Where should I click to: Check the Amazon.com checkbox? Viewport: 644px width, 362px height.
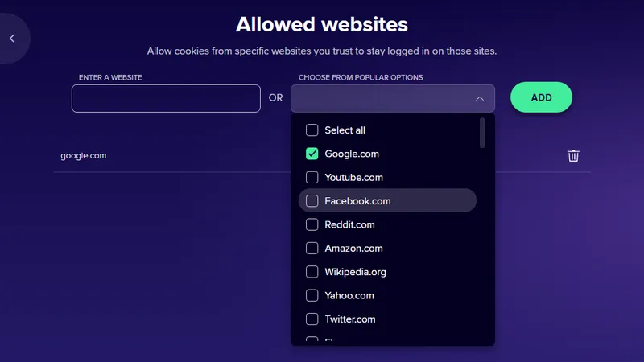[x=312, y=249]
